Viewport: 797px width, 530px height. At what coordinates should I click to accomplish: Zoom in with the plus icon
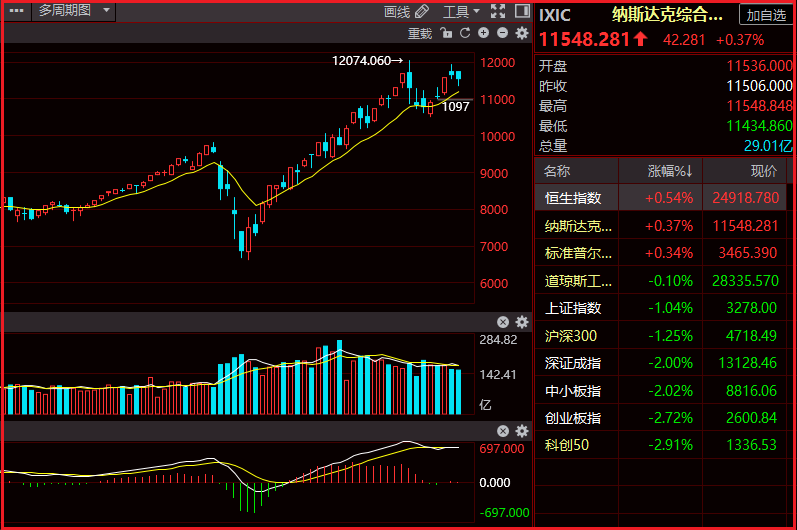(483, 33)
